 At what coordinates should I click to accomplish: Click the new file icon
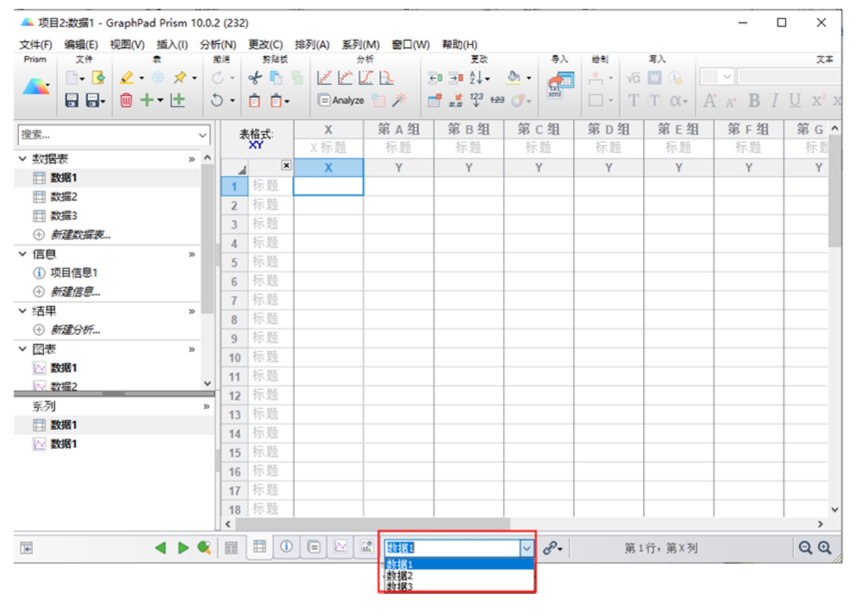pos(72,78)
